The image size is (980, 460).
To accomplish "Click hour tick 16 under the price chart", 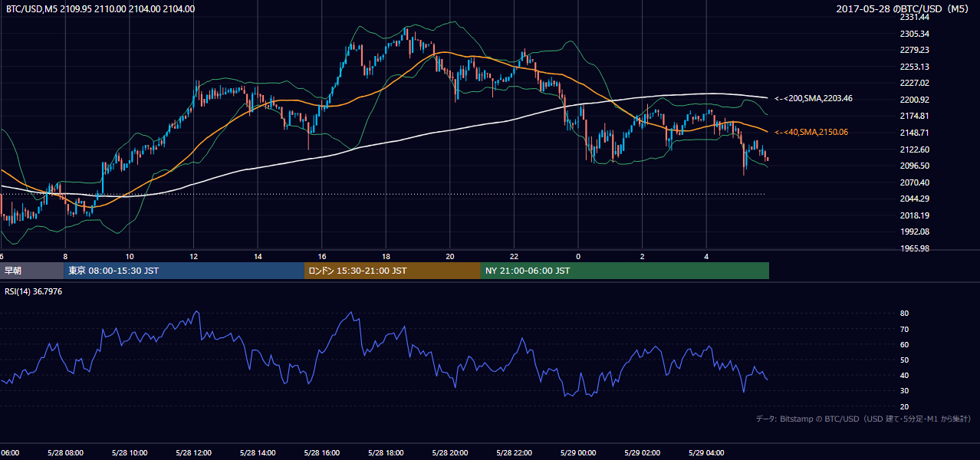I will coord(322,256).
